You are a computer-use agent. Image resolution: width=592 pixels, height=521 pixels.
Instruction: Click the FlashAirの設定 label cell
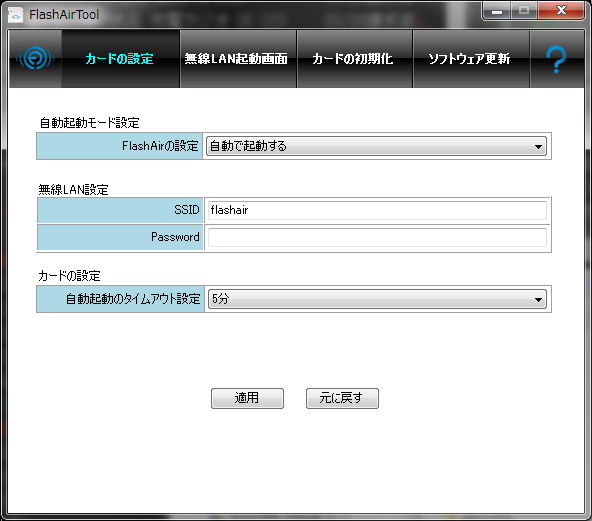pyautogui.click(x=119, y=146)
